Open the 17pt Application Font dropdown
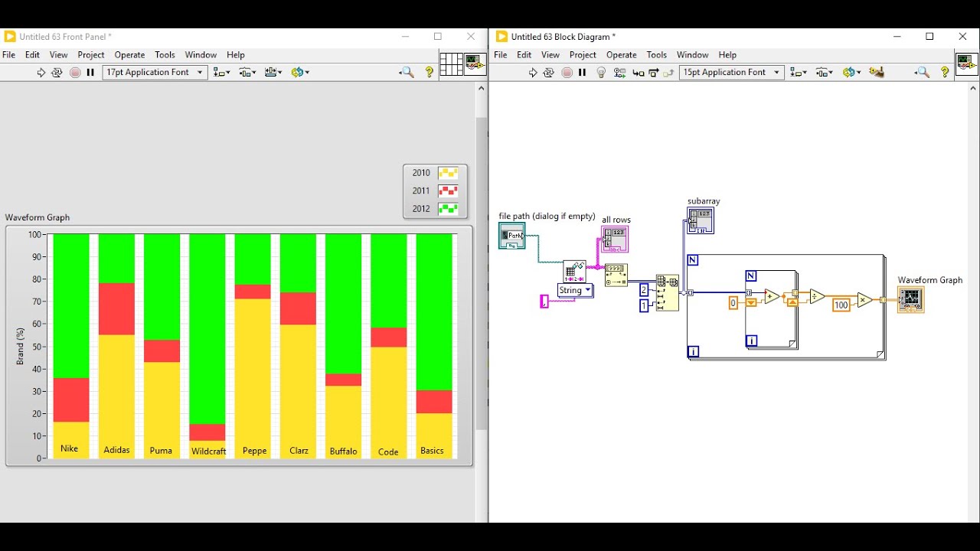Screen dimensions: 980x551 point(155,73)
